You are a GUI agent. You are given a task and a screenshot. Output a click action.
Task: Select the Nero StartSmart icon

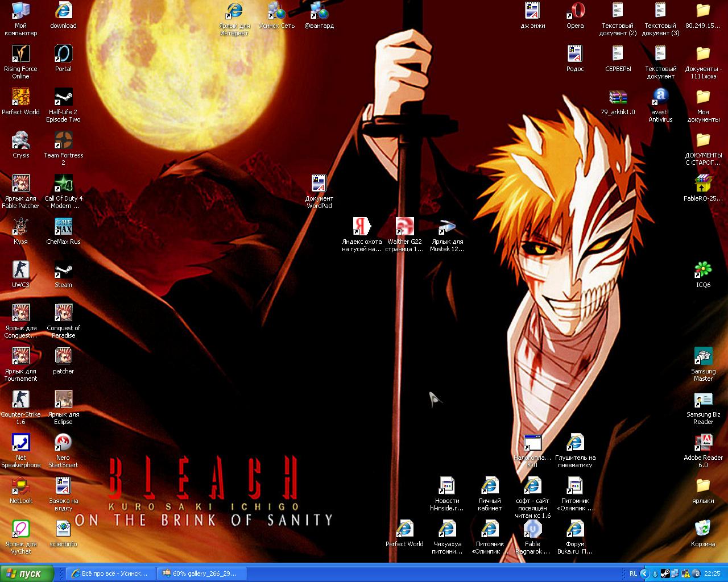pos(63,443)
